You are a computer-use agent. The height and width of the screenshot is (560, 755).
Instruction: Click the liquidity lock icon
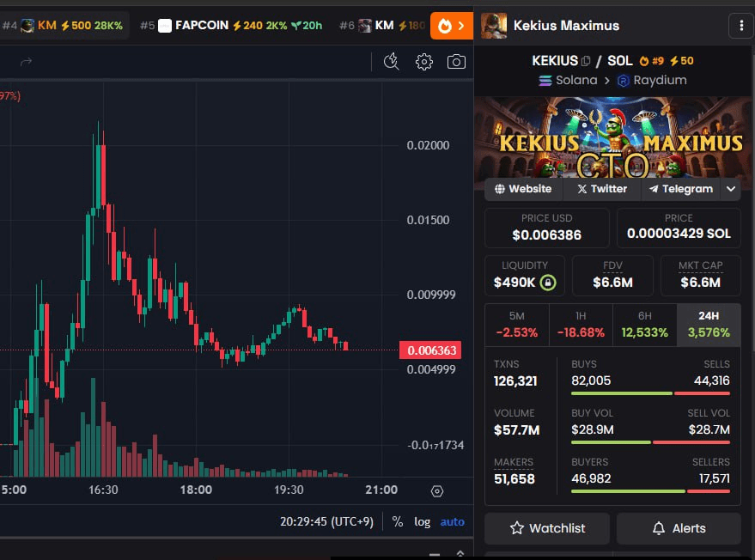click(547, 283)
